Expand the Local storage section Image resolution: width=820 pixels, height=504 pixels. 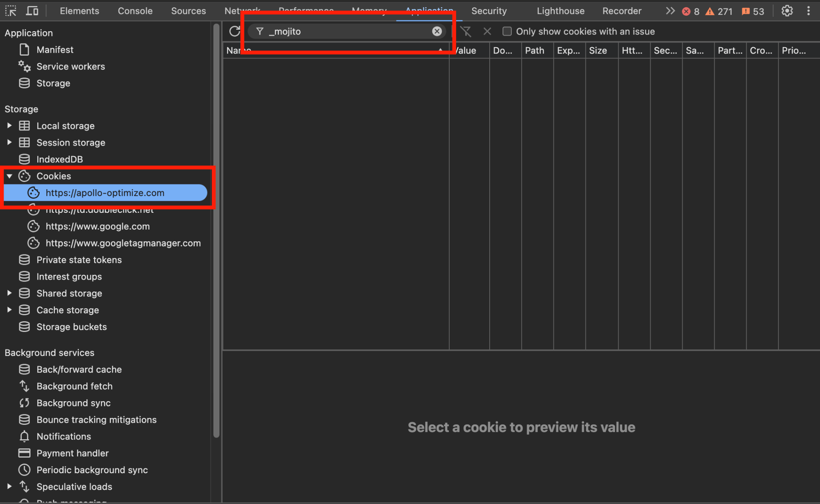(10, 126)
